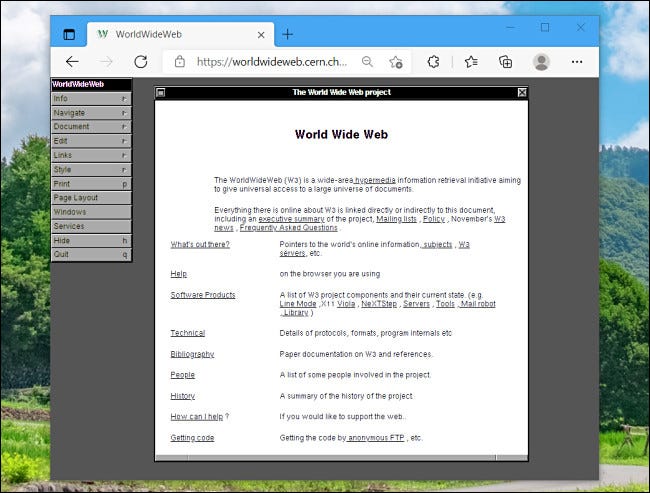Click the browser Back arrow
The width and height of the screenshot is (650, 493).
tap(72, 62)
